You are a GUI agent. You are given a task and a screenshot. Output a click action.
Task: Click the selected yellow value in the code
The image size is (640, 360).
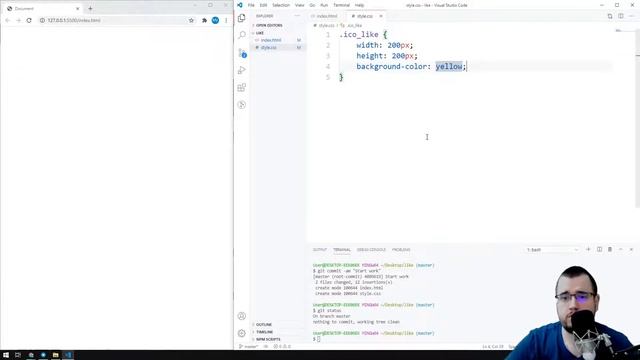pos(449,67)
